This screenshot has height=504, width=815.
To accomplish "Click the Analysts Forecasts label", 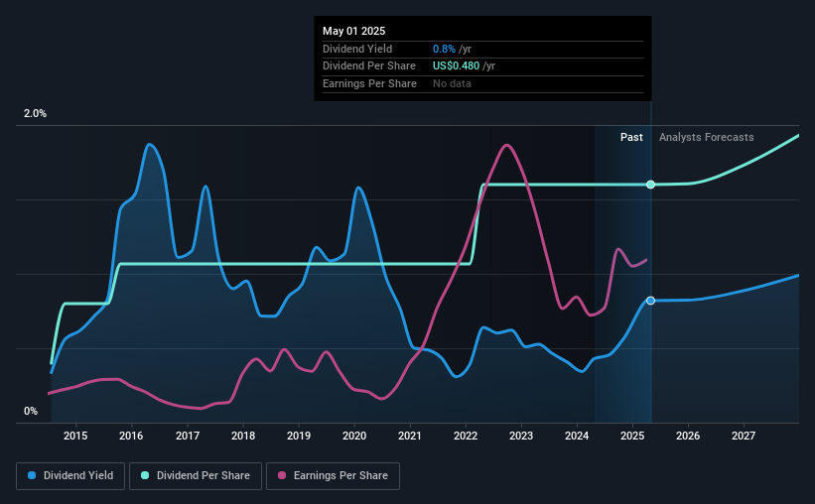I will (707, 137).
